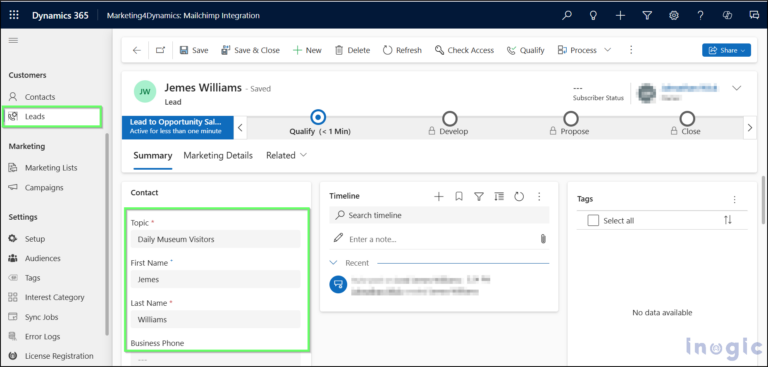Screen dimensions: 768x367
Task: Open timeline more commands ellipsis
Action: (539, 196)
